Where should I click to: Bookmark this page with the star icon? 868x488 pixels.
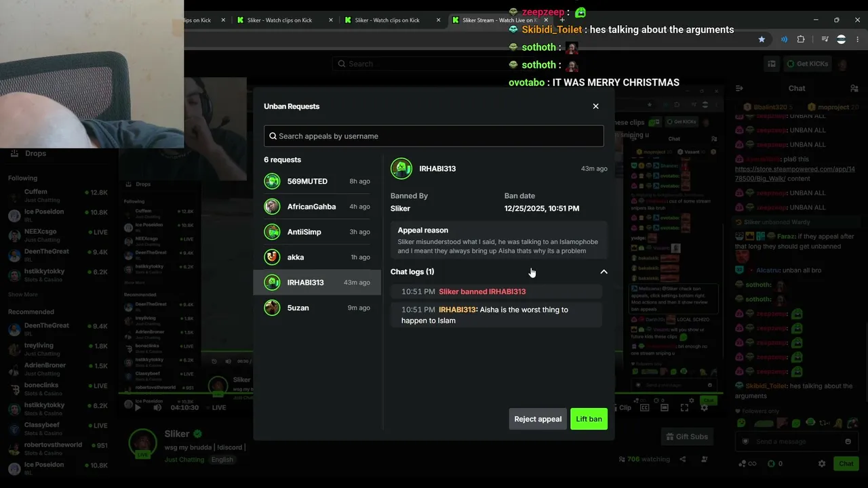click(762, 39)
